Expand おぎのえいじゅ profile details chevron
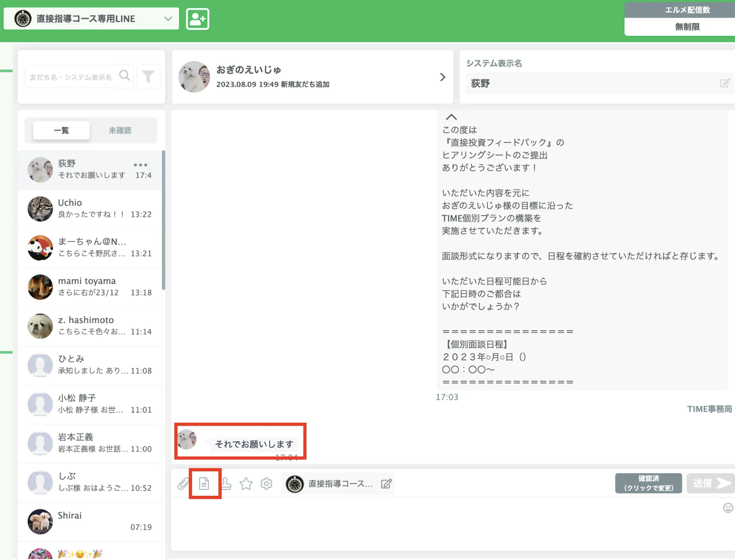735x560 pixels. click(443, 77)
